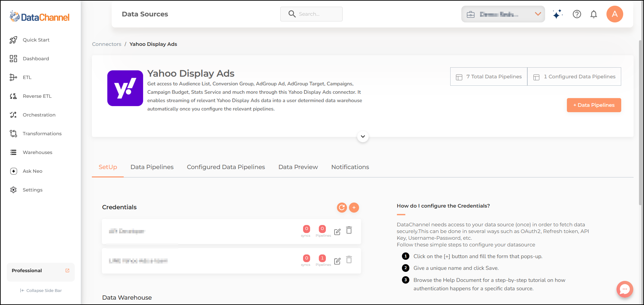Open the Data Preview tab
The height and width of the screenshot is (305, 644).
[298, 167]
